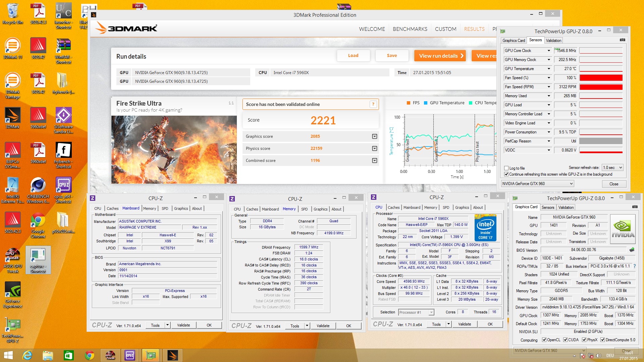Open the Processor #1 selection dropdown
Viewport: 644px width, 362px height.
(416, 312)
